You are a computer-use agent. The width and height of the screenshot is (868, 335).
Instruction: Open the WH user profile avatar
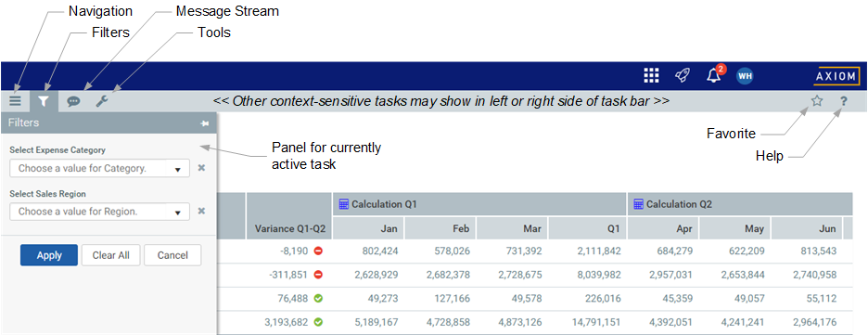click(x=745, y=76)
